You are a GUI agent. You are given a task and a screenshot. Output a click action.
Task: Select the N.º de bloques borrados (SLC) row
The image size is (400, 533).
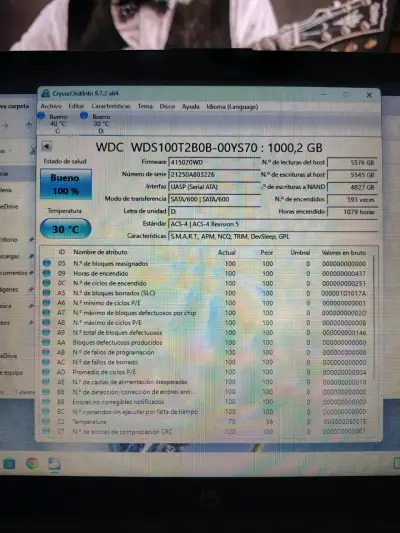coord(205,293)
